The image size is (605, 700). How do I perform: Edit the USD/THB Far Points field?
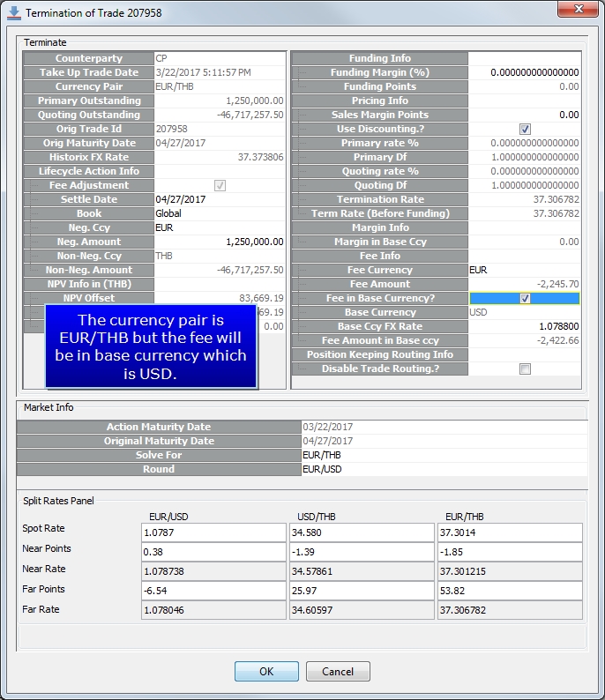[x=362, y=591]
